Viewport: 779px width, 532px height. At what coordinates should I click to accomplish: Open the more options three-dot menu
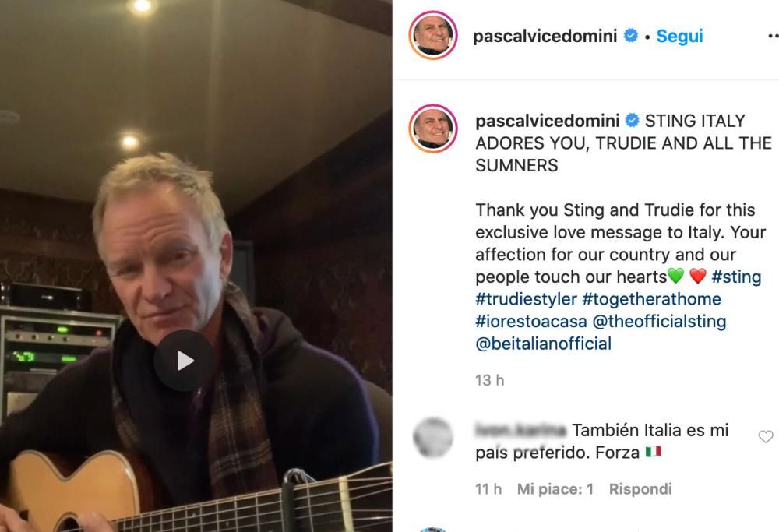(x=773, y=36)
